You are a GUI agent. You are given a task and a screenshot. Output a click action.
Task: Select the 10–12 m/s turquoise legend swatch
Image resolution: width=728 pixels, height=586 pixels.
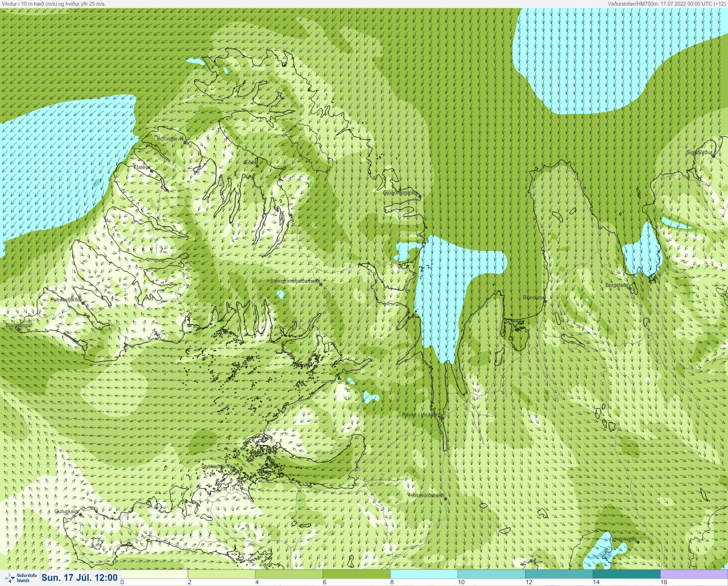pyautogui.click(x=491, y=574)
